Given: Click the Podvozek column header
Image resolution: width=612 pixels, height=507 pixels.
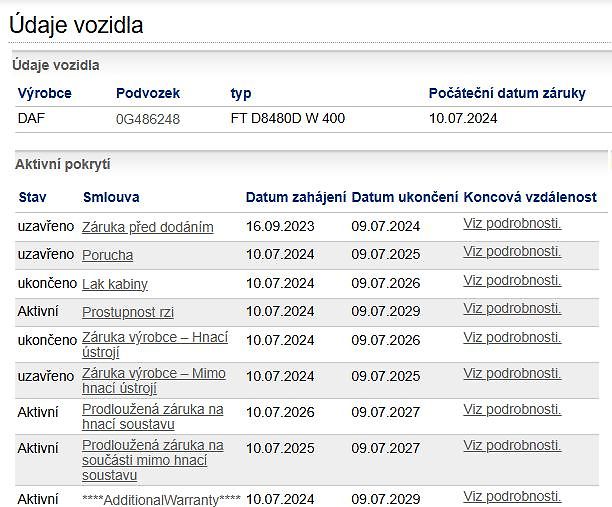Looking at the screenshot, I should pyautogui.click(x=148, y=93).
